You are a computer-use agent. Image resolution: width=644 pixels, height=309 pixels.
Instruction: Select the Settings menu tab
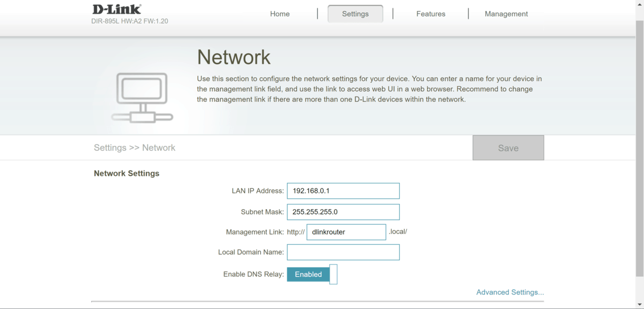coord(355,14)
